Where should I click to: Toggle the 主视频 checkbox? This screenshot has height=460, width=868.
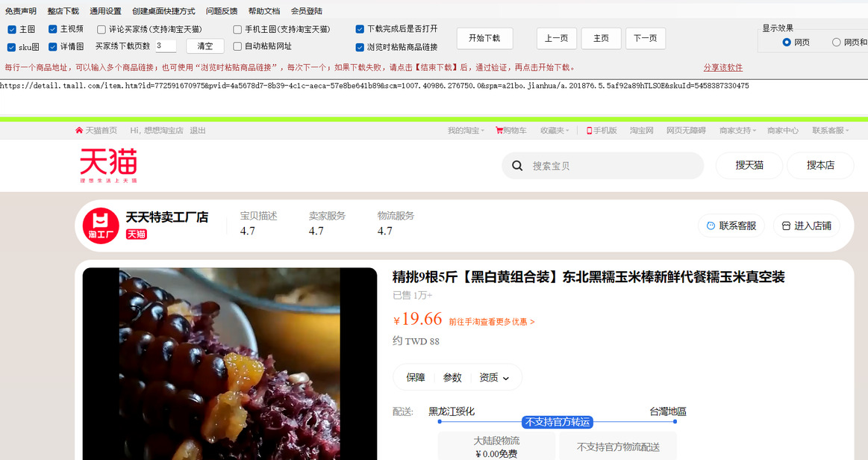point(52,29)
